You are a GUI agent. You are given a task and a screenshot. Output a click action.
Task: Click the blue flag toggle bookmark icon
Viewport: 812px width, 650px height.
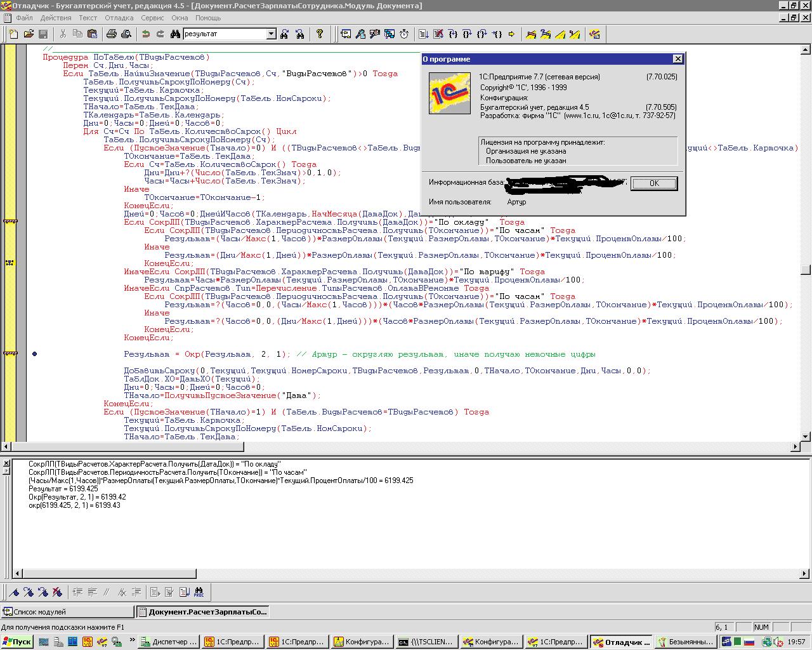[x=15, y=592]
